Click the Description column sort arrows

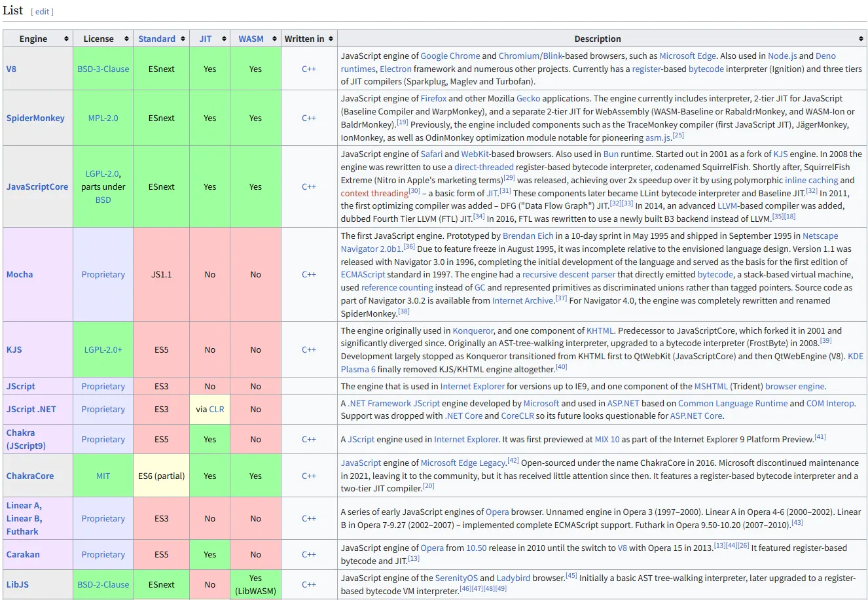point(861,39)
